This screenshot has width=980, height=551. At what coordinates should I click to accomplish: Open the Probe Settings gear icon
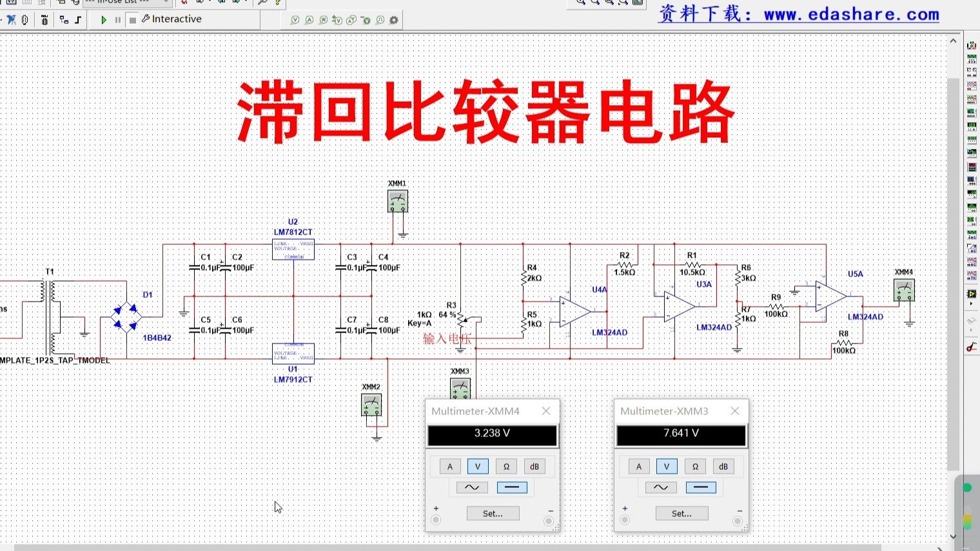(x=394, y=20)
